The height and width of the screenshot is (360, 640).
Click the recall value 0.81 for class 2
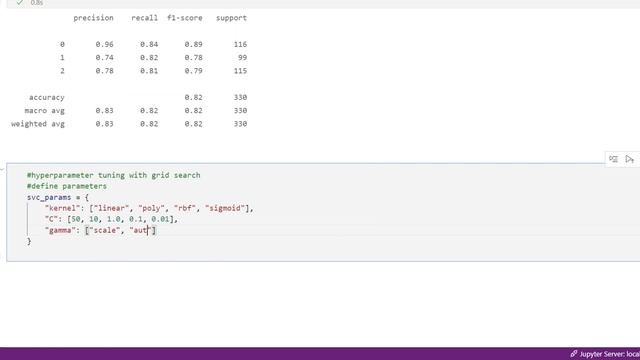click(149, 71)
